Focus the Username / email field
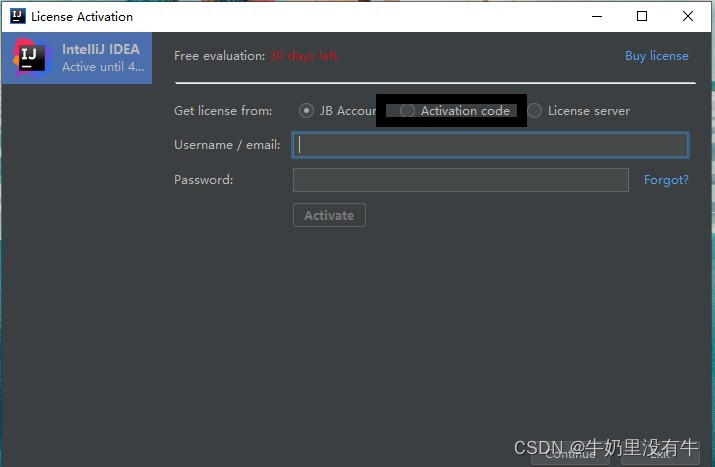This screenshot has width=715, height=467. (490, 145)
